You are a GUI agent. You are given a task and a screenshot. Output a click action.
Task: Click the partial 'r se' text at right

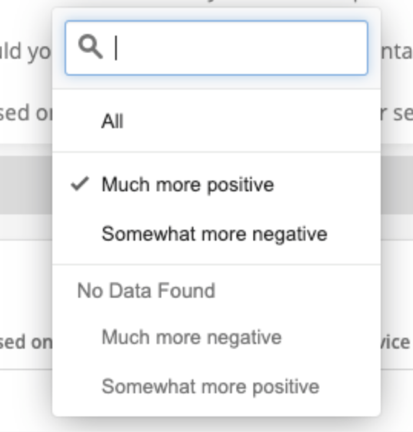[397, 113]
